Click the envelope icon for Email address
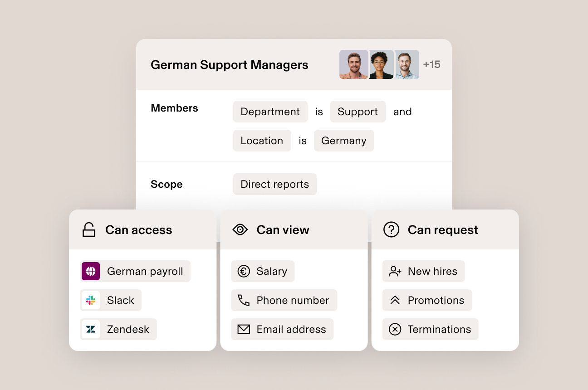 pos(243,329)
